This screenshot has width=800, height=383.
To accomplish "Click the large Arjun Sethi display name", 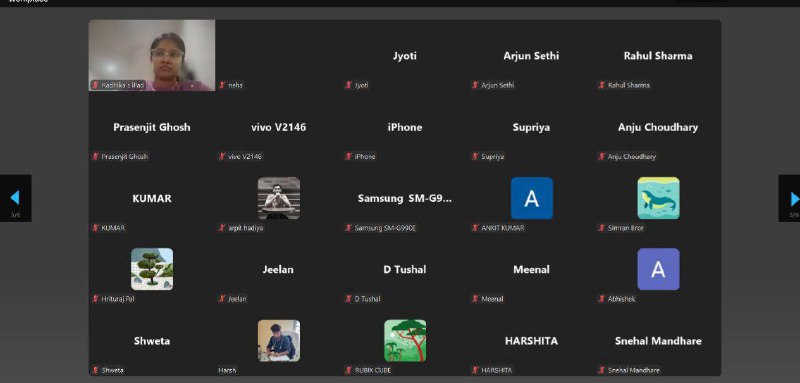I will point(531,56).
